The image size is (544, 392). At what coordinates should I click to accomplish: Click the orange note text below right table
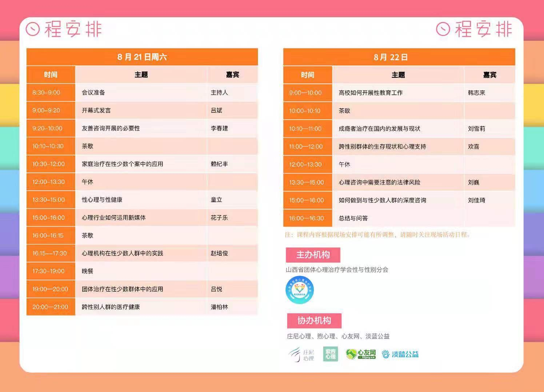378,235
